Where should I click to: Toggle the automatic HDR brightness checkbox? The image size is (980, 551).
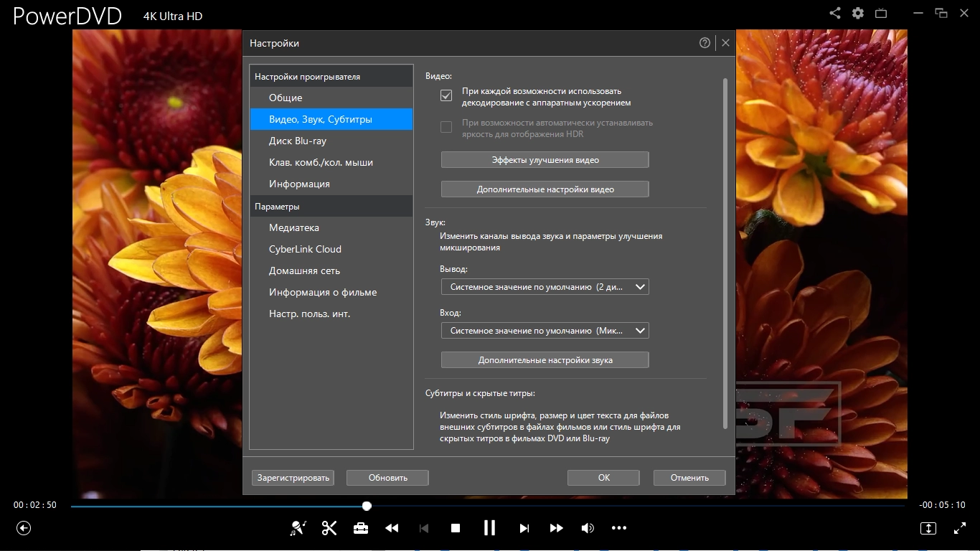point(446,127)
